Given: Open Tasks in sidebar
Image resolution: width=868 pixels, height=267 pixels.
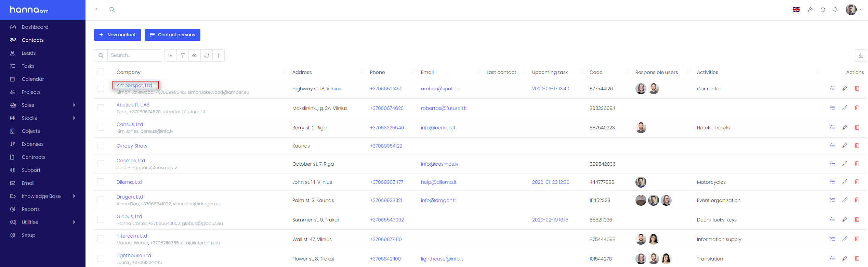Looking at the screenshot, I should click(28, 66).
